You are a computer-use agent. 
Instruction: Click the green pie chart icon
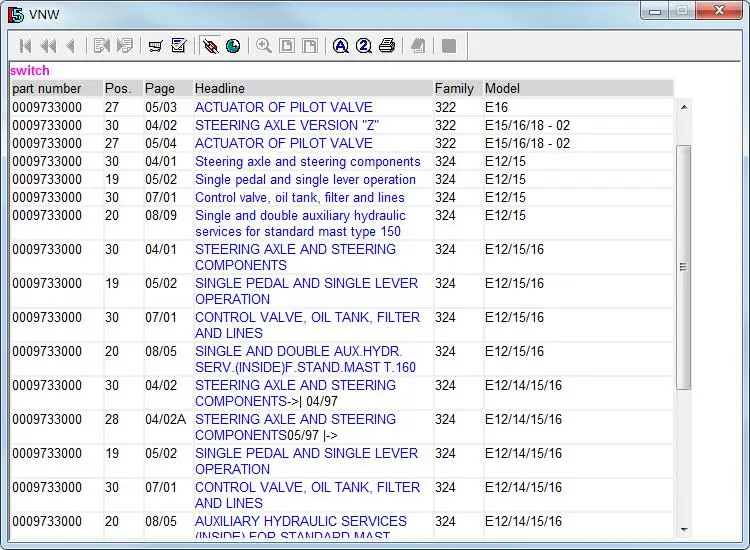[x=233, y=46]
